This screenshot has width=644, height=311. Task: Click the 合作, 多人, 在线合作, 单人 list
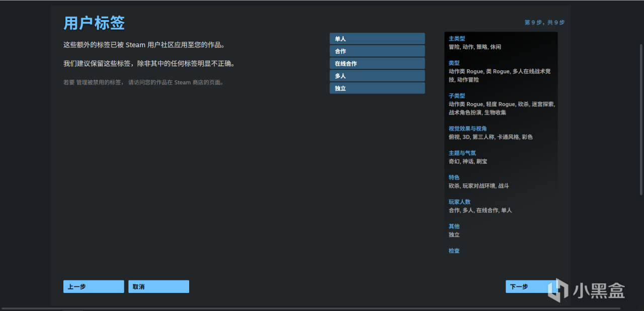pyautogui.click(x=480, y=210)
